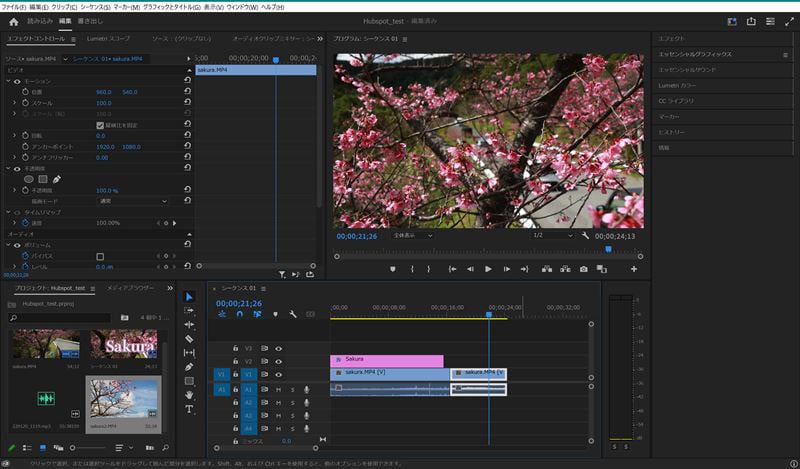The height and width of the screenshot is (469, 800).
Task: Toggle uniform scale checkbox
Action: (100, 125)
